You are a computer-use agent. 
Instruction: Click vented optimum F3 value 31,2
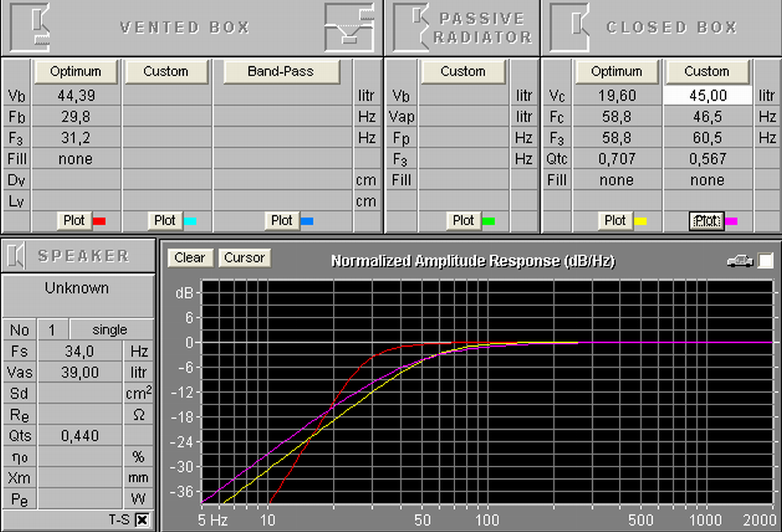[x=76, y=138]
